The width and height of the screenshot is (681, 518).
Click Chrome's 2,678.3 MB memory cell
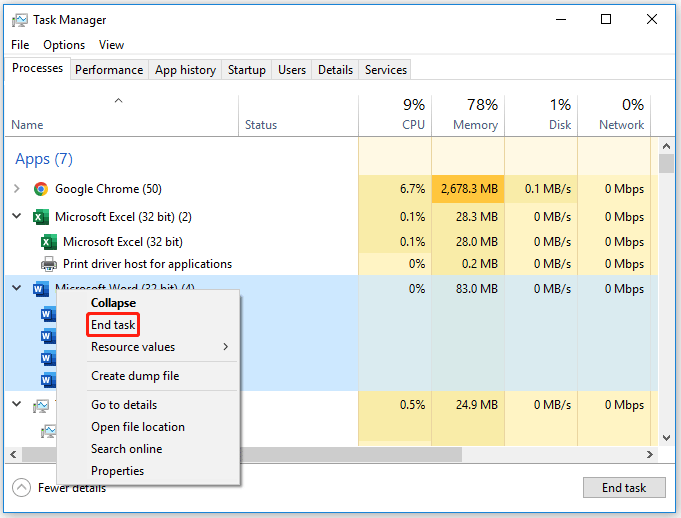click(x=468, y=189)
